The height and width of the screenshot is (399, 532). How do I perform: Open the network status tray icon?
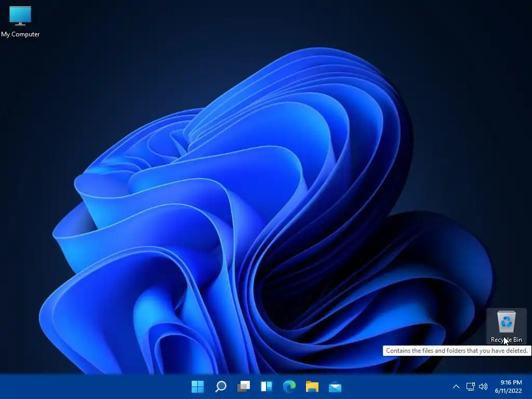click(470, 387)
